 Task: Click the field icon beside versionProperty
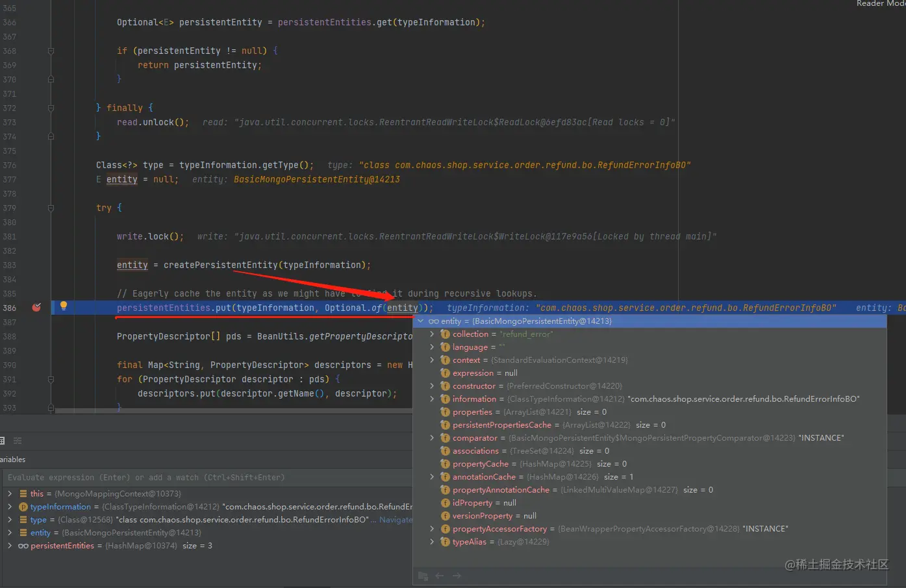[445, 515]
